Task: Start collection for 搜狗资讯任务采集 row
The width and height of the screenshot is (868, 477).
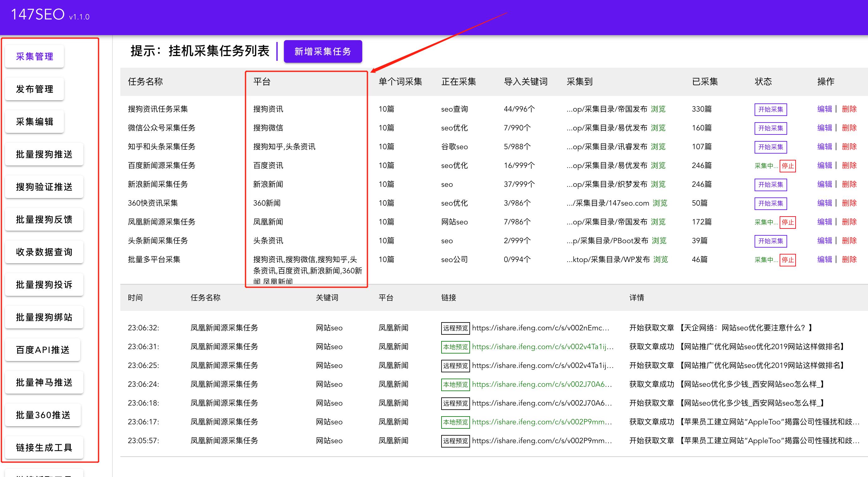Action: (771, 109)
